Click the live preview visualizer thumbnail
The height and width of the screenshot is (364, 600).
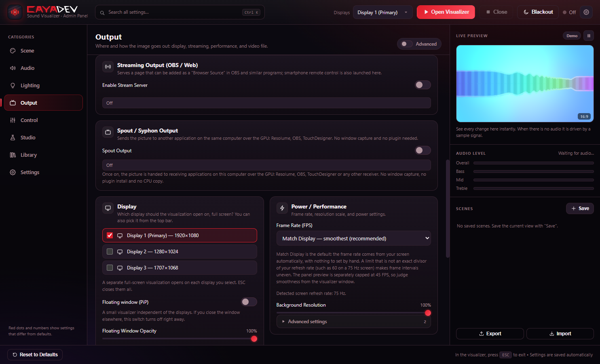(525, 84)
